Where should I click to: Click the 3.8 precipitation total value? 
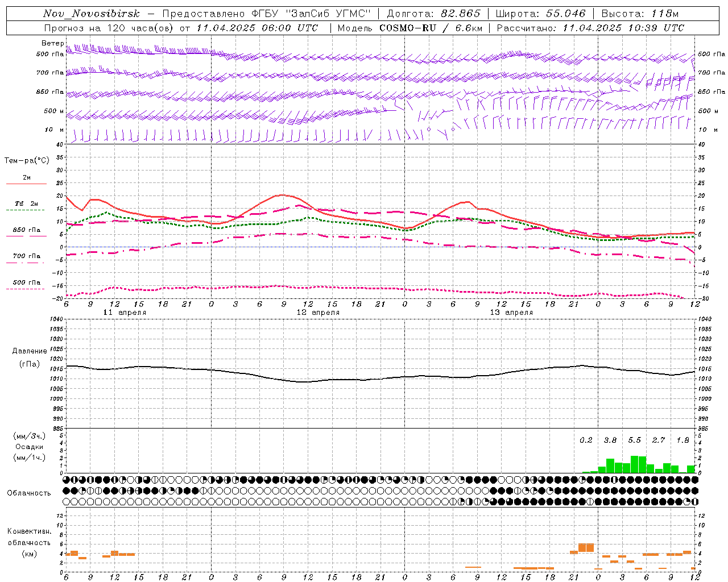pos(610,440)
